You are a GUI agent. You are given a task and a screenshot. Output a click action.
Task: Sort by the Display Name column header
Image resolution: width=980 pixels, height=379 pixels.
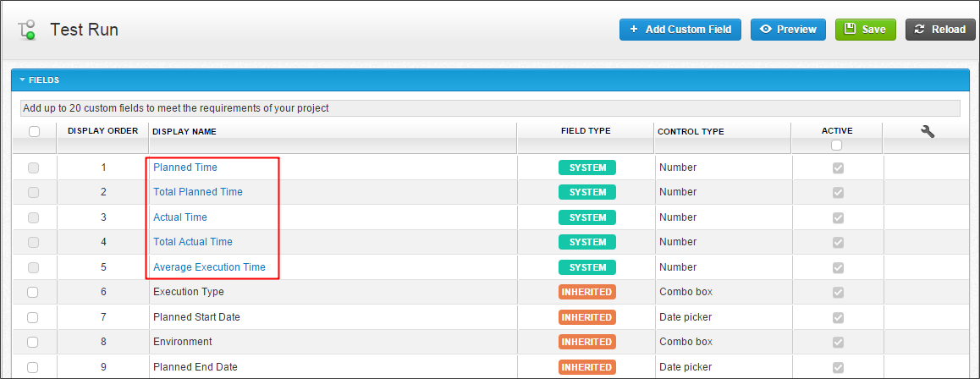(184, 131)
